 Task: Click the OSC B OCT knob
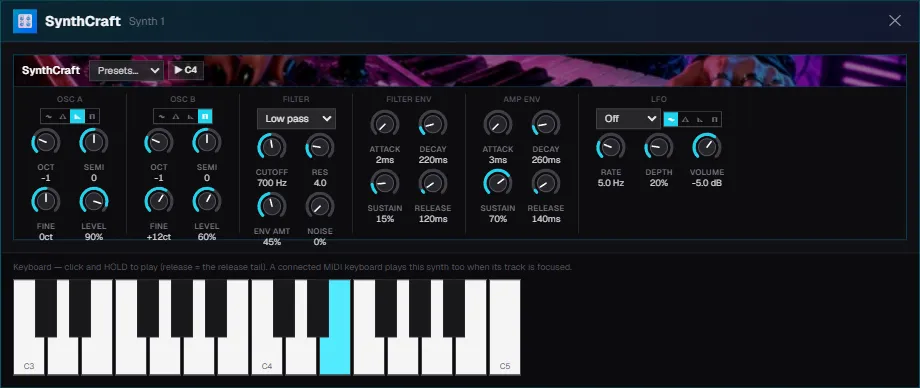(159, 142)
